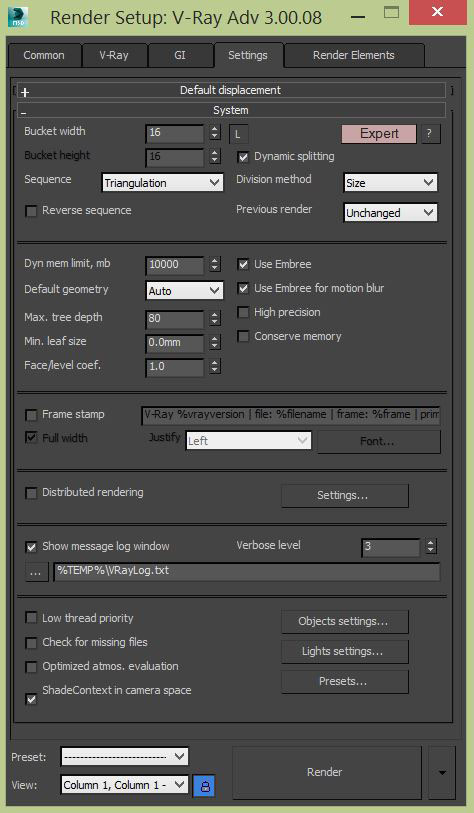474x813 pixels.
Task: Enable Conserve memory checkbox
Action: click(x=243, y=337)
